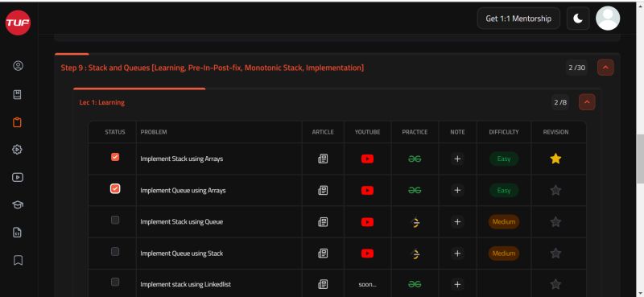Click the 2/8 progress count for Lec 1

[560, 102]
